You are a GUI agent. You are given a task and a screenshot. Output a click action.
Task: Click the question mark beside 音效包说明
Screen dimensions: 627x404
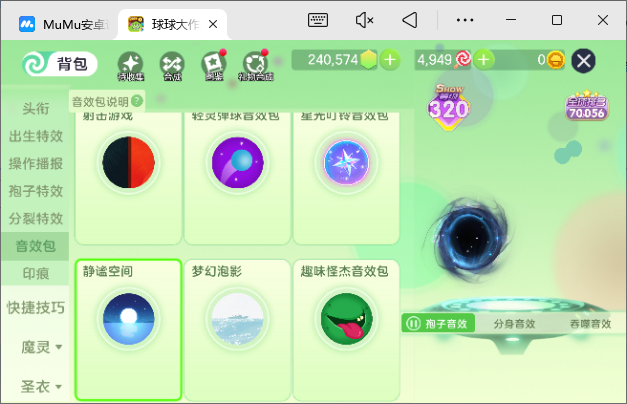click(x=137, y=101)
